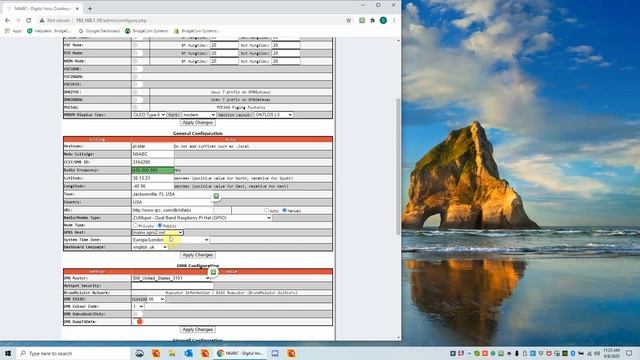640x360 pixels.
Task: Open the display Port modem dropdown
Action: coord(198,115)
